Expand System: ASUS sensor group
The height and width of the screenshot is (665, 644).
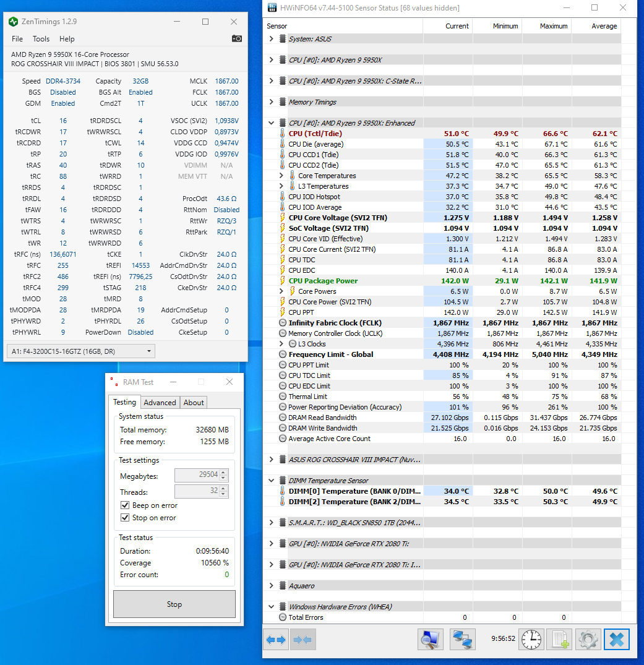tap(272, 38)
